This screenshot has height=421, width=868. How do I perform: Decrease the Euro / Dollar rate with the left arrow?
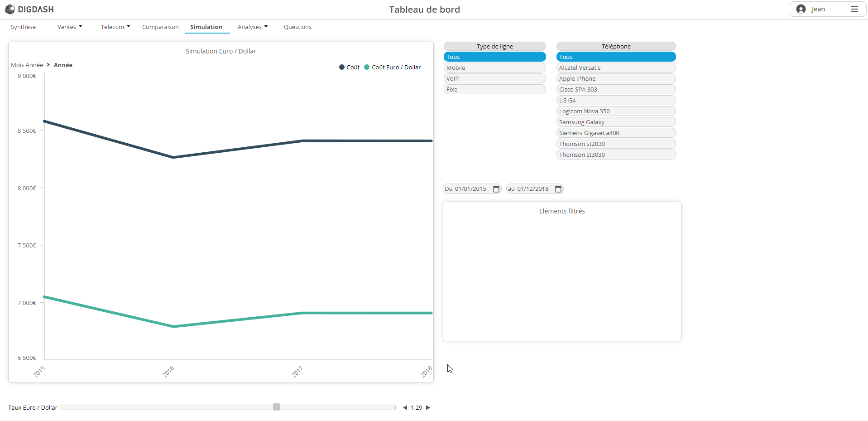(405, 407)
